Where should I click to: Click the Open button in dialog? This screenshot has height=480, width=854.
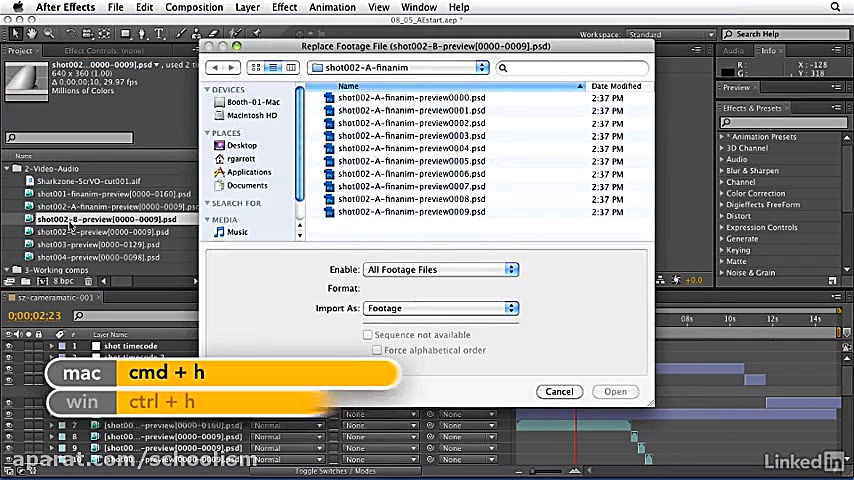click(615, 392)
